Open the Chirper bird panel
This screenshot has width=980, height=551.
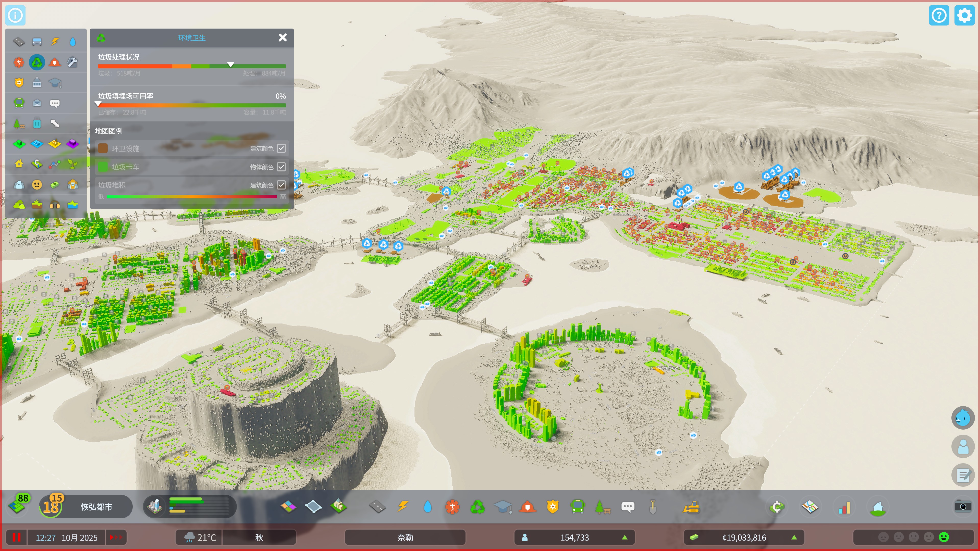962,418
